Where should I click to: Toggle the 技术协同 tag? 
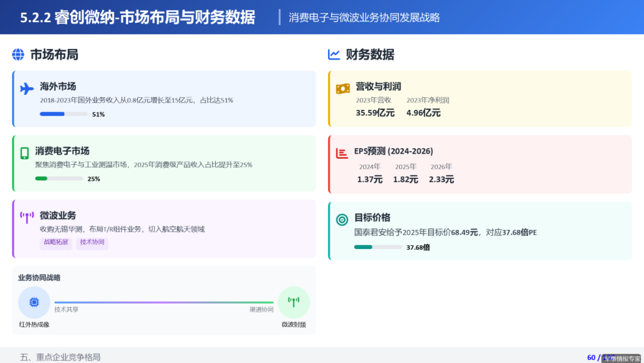91,244
